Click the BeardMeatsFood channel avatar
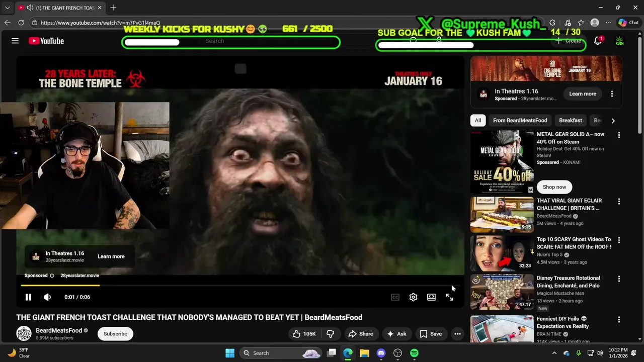644x362 pixels. (x=24, y=333)
